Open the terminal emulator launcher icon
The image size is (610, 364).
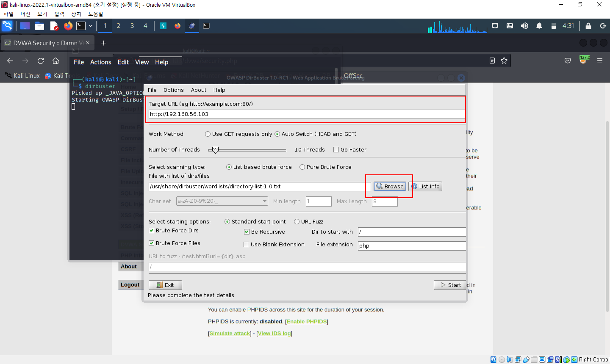pos(81,26)
